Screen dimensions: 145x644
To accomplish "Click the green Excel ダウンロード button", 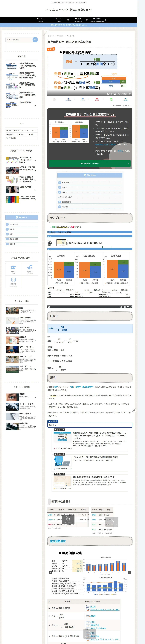I will pyautogui.click(x=90, y=163).
